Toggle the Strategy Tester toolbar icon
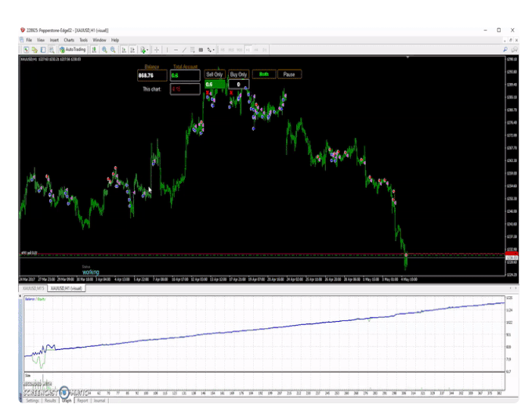532x415 pixels. point(52,50)
